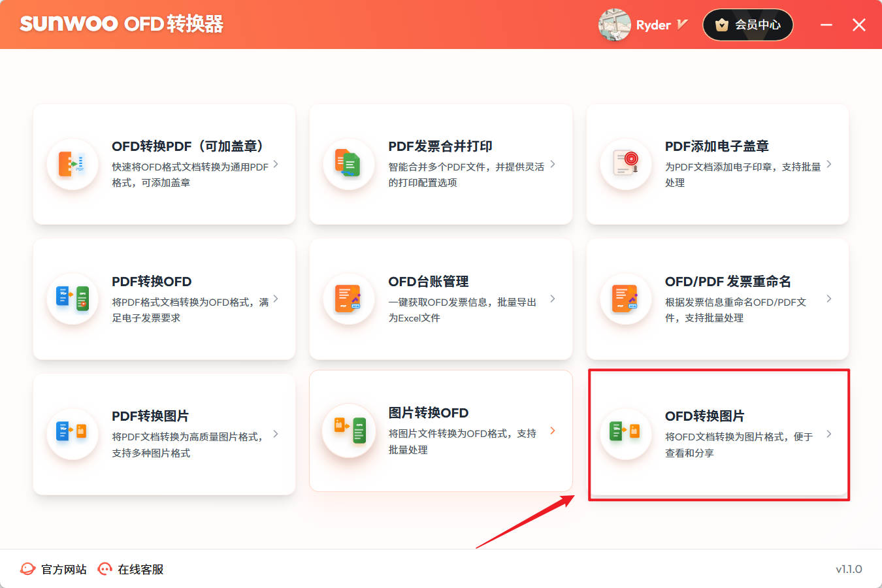Viewport: 882px width, 588px height.
Task: Click the Ryder username
Action: click(653, 25)
